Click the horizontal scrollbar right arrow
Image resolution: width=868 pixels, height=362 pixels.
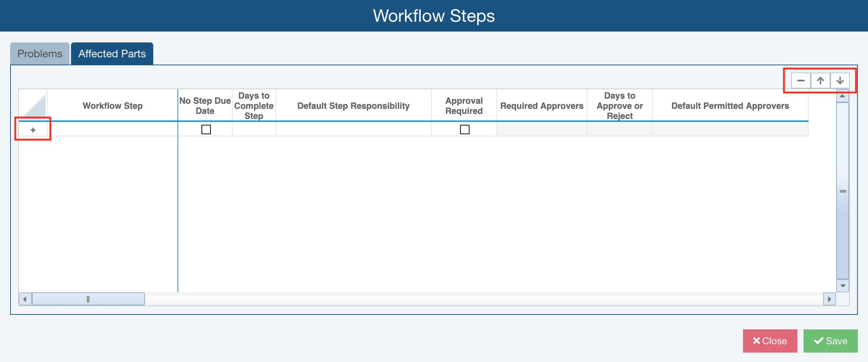point(829,299)
